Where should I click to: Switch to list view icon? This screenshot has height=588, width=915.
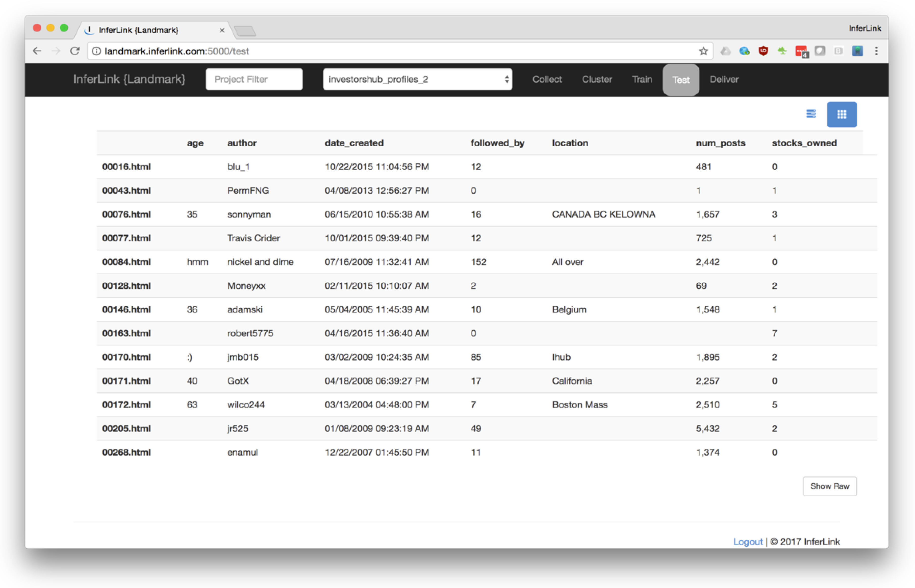pyautogui.click(x=811, y=114)
